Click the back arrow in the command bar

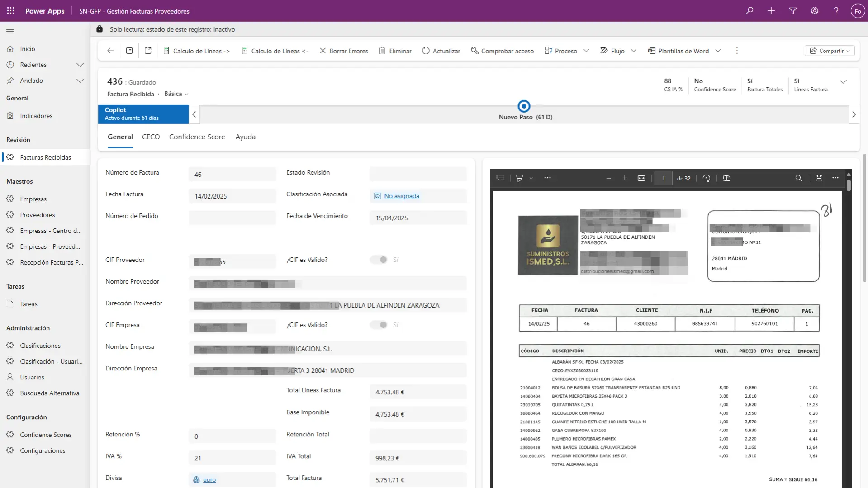click(110, 51)
